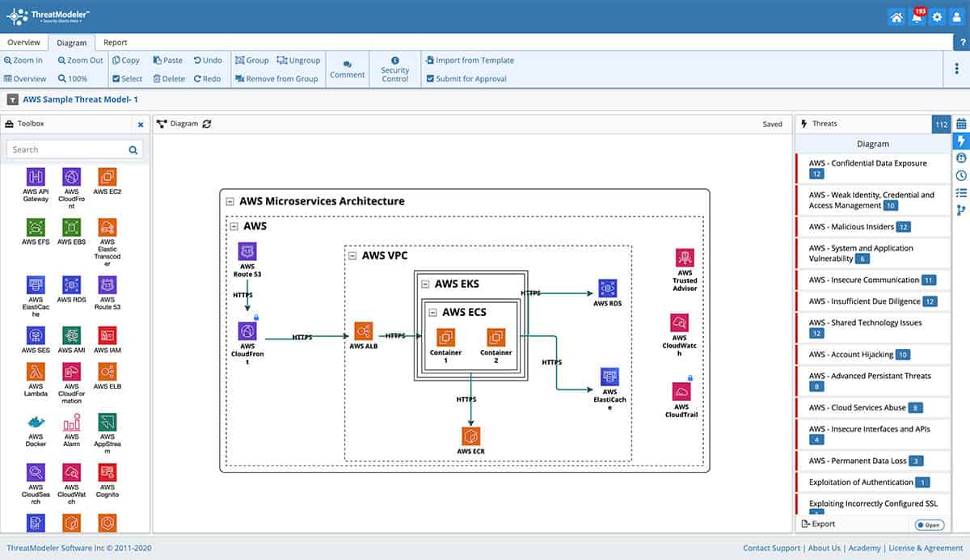Viewport: 970px width, 560px height.
Task: Click the Copy toolbar button
Action: pyautogui.click(x=125, y=60)
